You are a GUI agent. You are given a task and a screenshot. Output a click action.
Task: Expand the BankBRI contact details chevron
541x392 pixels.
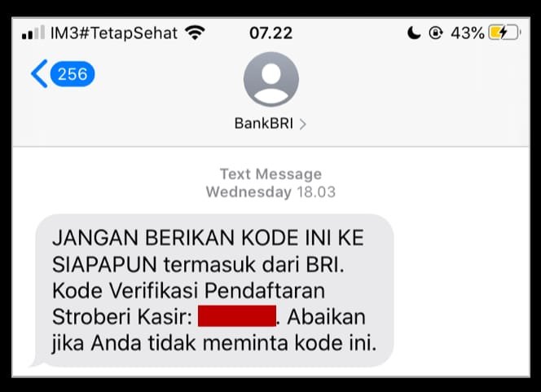302,124
